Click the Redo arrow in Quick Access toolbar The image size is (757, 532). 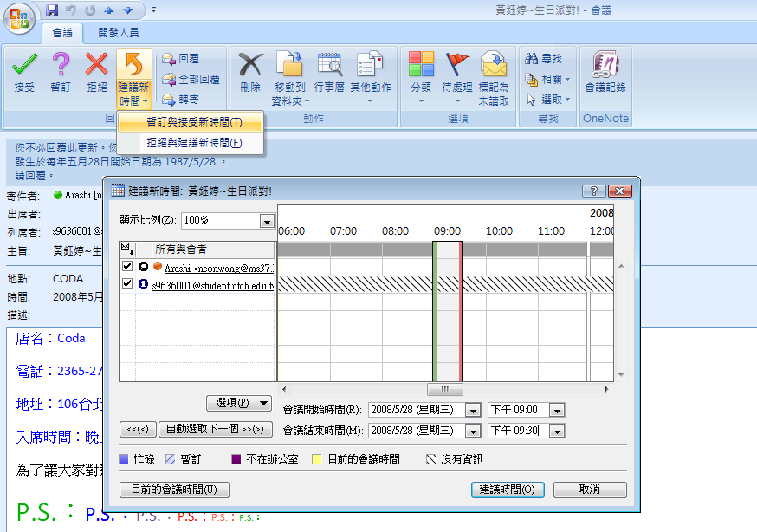[90, 10]
